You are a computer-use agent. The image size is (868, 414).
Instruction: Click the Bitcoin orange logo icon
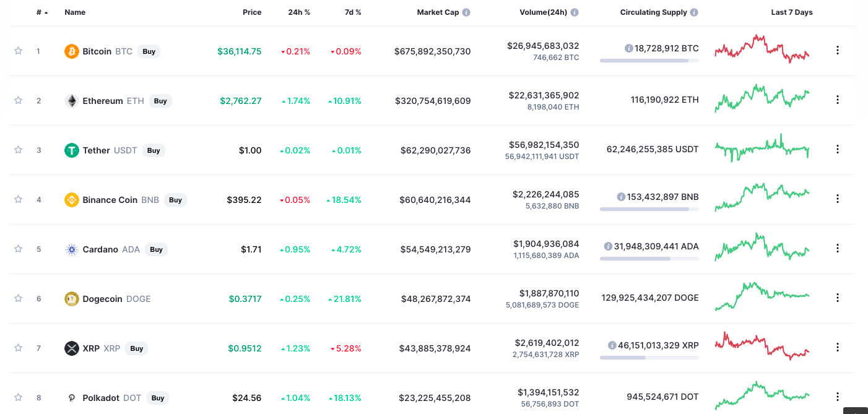point(72,51)
